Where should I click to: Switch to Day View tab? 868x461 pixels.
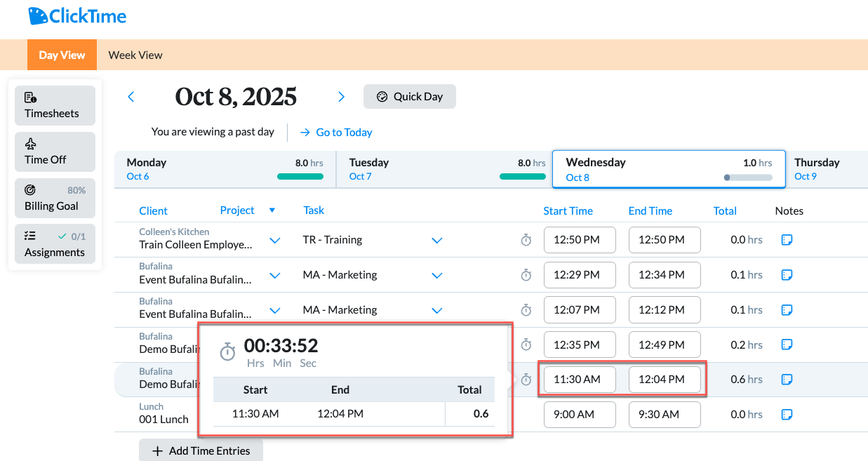tap(62, 55)
